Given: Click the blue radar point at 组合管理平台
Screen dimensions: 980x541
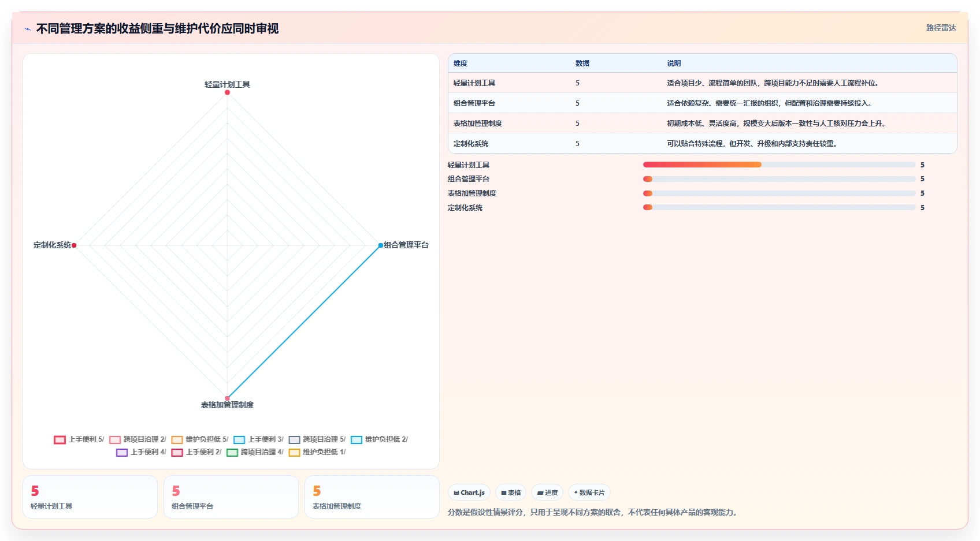Looking at the screenshot, I should coord(380,245).
